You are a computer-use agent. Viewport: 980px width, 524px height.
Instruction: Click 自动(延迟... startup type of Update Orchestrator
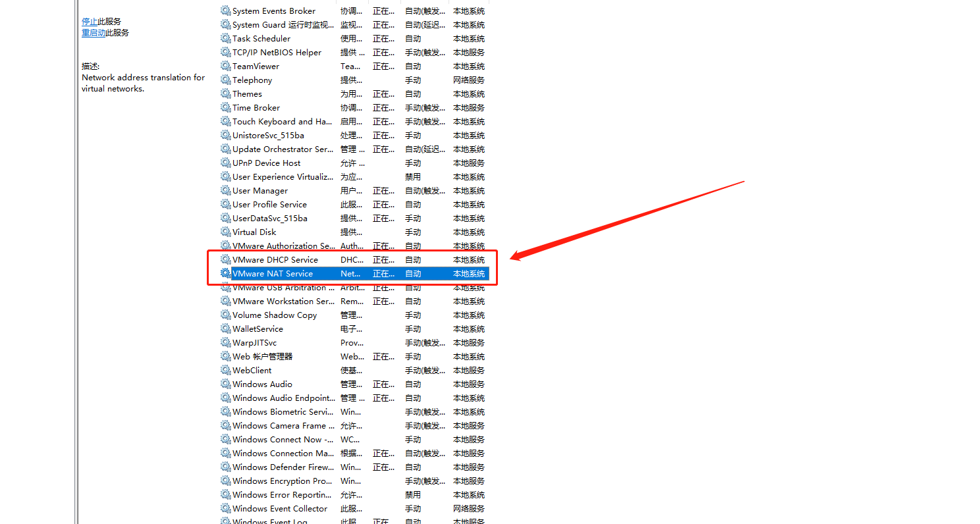(x=425, y=149)
